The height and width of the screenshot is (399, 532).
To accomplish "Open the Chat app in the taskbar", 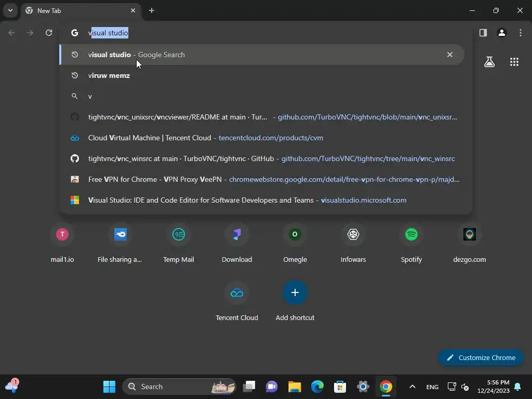I will [x=272, y=387].
